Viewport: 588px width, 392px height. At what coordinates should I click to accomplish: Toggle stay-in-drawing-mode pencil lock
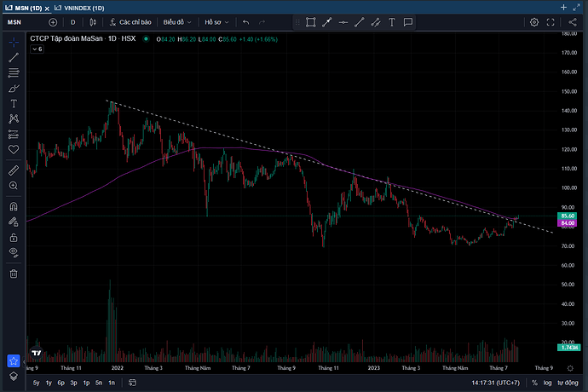(x=14, y=222)
